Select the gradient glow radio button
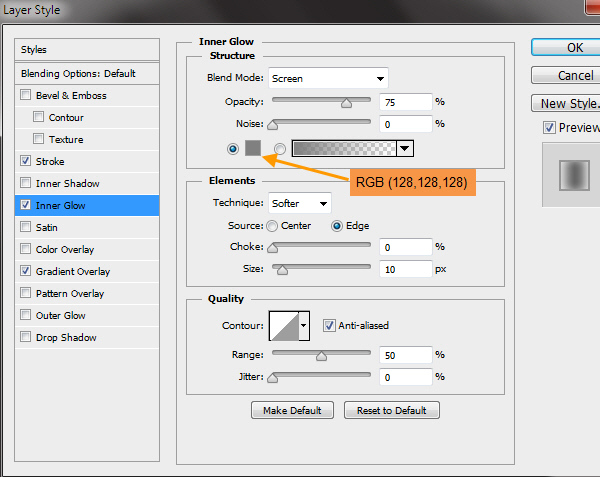Image resolution: width=600 pixels, height=477 pixels. [x=280, y=148]
